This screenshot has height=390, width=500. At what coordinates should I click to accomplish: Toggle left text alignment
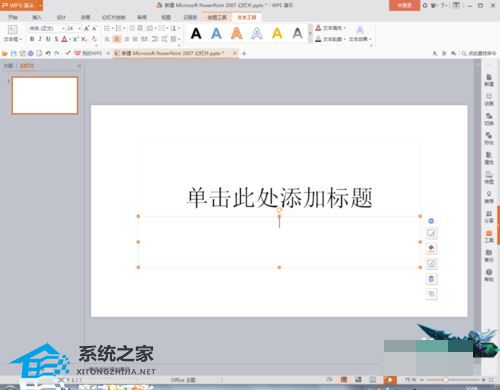[x=107, y=39]
